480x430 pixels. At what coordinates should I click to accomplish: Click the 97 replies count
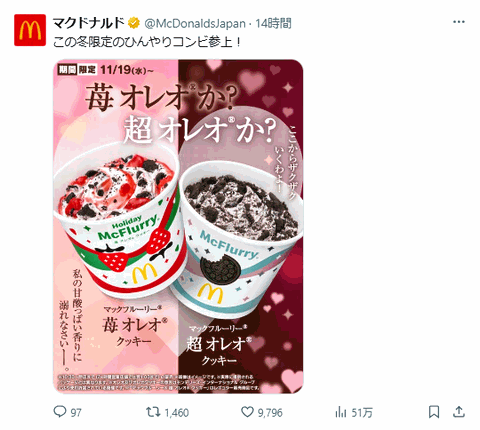point(76,413)
